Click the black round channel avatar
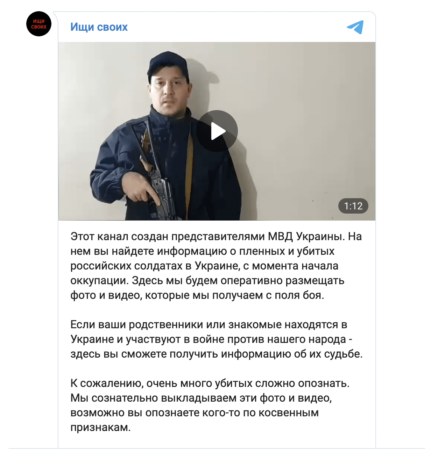The image size is (438, 460). (39, 24)
